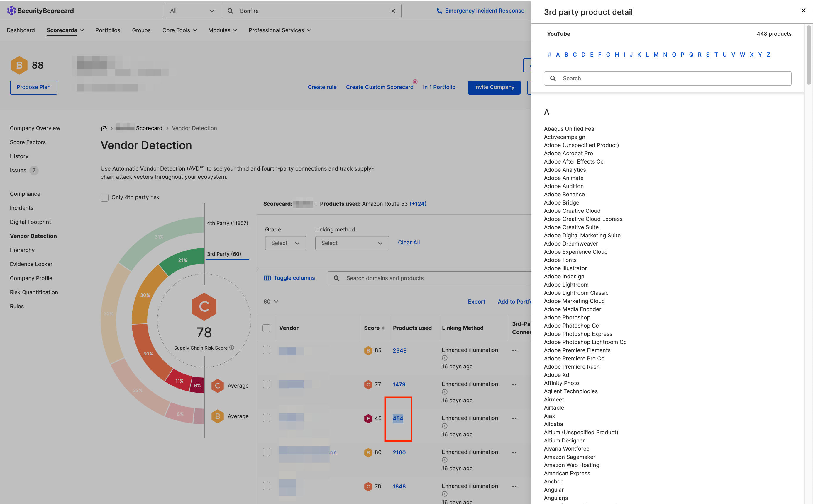Click the Supply Chain Risk Score info icon
This screenshot has height=504, width=813.
(x=232, y=348)
